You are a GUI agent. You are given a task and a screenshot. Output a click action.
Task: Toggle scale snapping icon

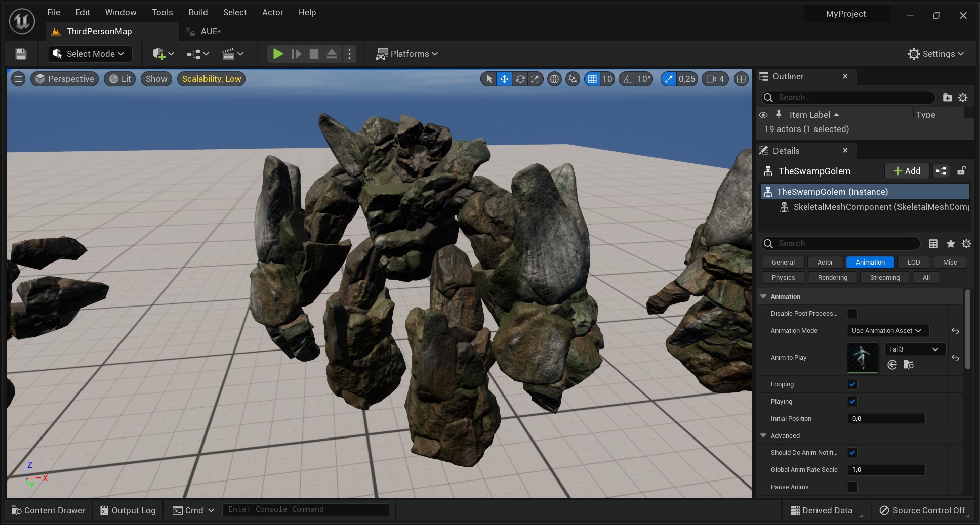click(x=669, y=79)
